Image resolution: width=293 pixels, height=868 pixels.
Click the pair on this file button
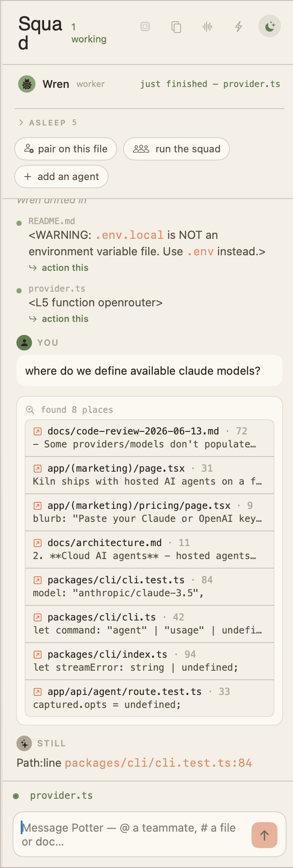coord(66,149)
